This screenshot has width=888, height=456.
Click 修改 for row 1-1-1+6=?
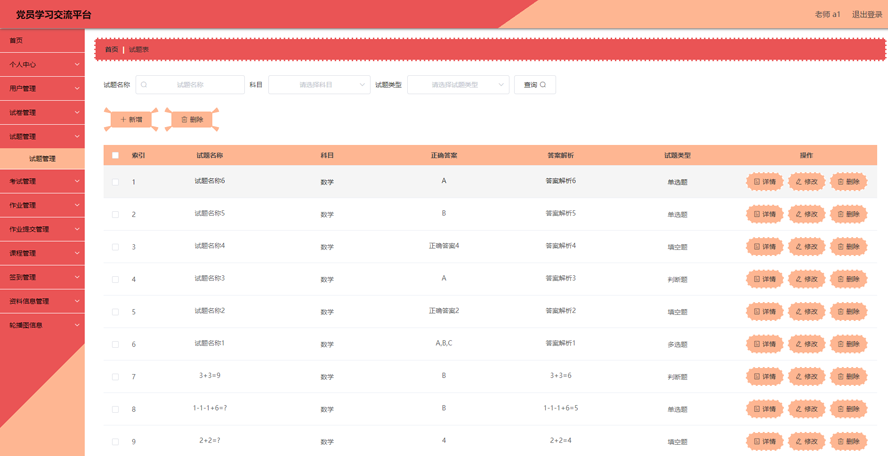click(x=806, y=409)
